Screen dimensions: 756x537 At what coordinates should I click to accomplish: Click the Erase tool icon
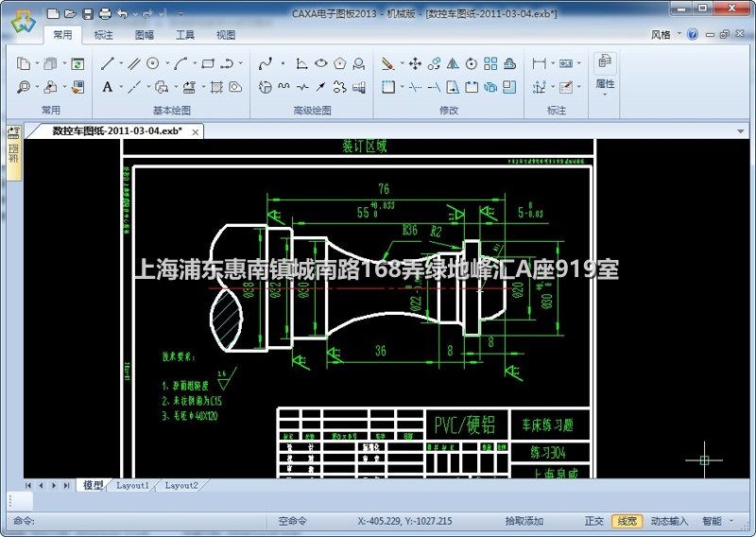click(387, 63)
